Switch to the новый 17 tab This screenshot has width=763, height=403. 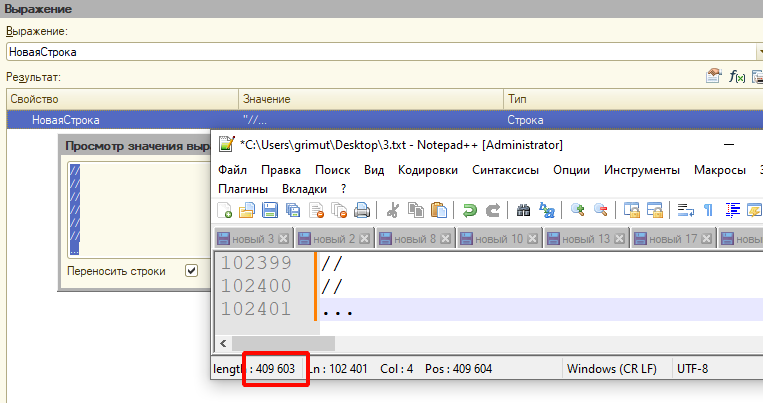(673, 239)
